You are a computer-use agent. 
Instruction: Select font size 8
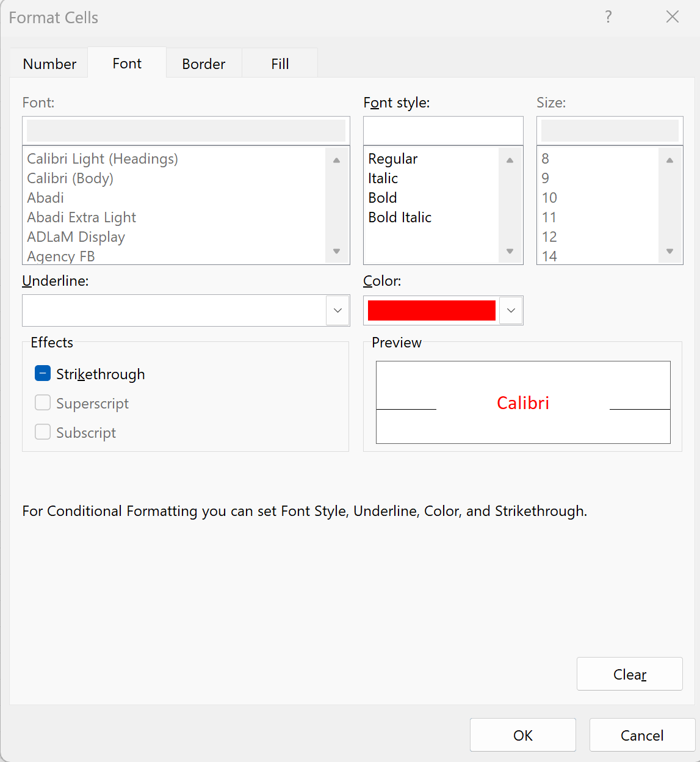click(545, 159)
